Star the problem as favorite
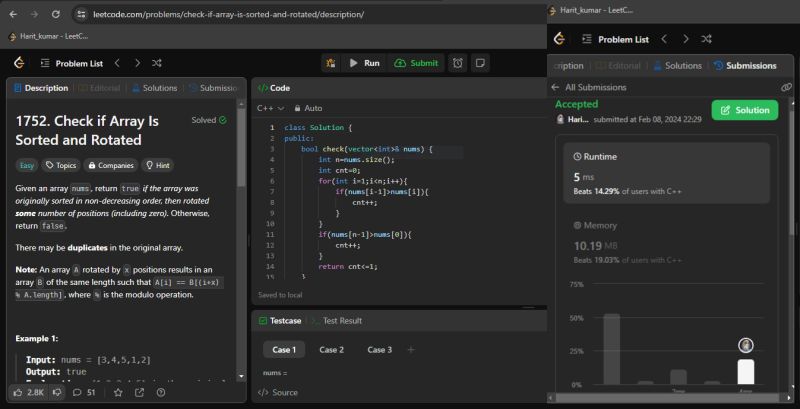Image resolution: width=800 pixels, height=409 pixels. pyautogui.click(x=117, y=392)
